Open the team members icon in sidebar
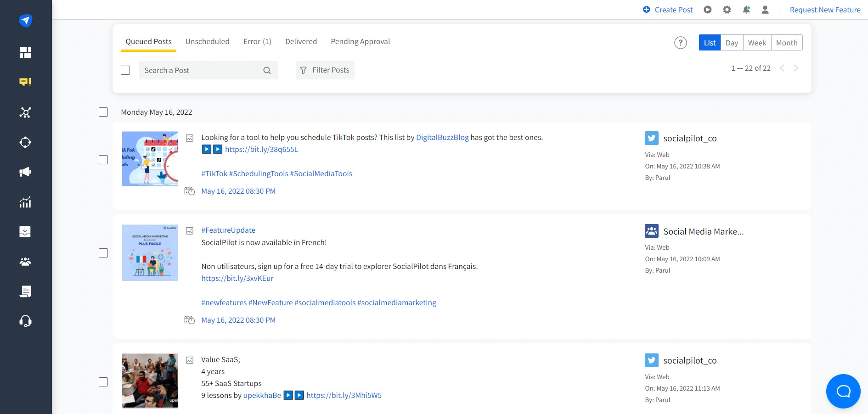This screenshot has height=414, width=868. point(25,262)
